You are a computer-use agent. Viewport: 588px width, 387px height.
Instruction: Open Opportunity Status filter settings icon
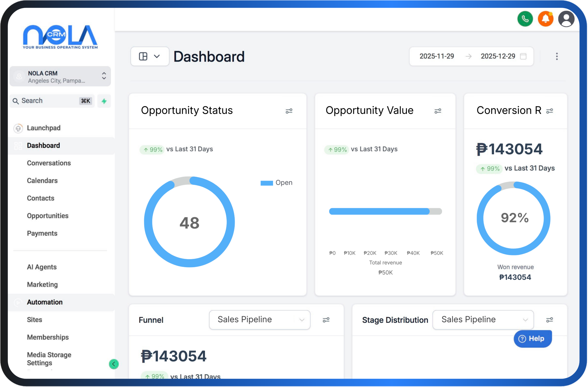pos(289,111)
